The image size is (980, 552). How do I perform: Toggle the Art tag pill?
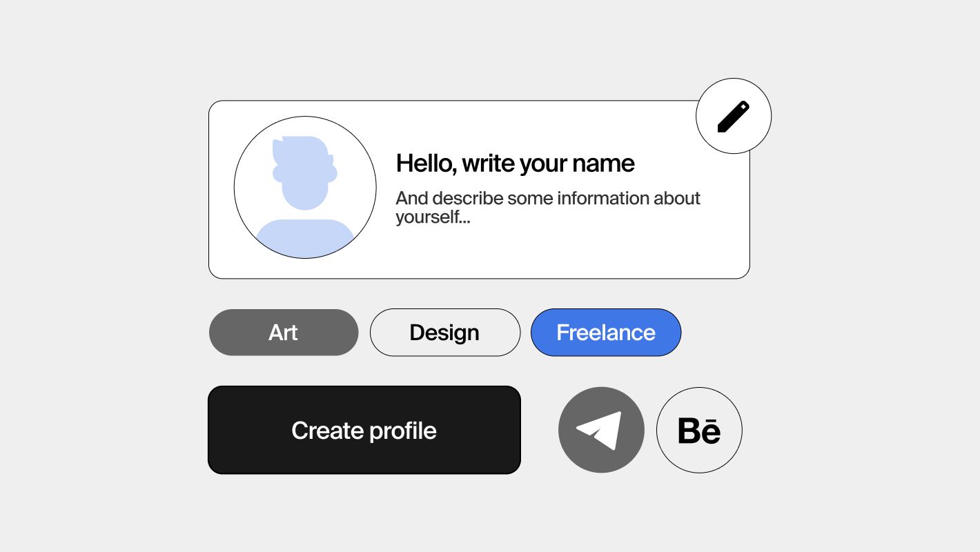point(284,333)
